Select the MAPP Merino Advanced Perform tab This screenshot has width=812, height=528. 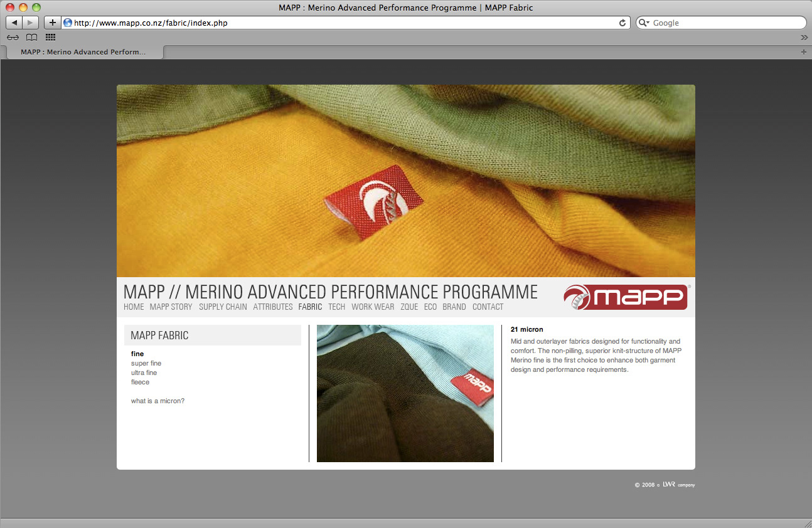click(83, 52)
